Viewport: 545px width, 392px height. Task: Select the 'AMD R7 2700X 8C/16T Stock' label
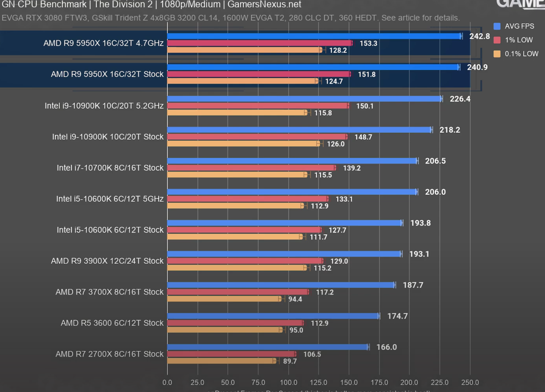click(109, 354)
